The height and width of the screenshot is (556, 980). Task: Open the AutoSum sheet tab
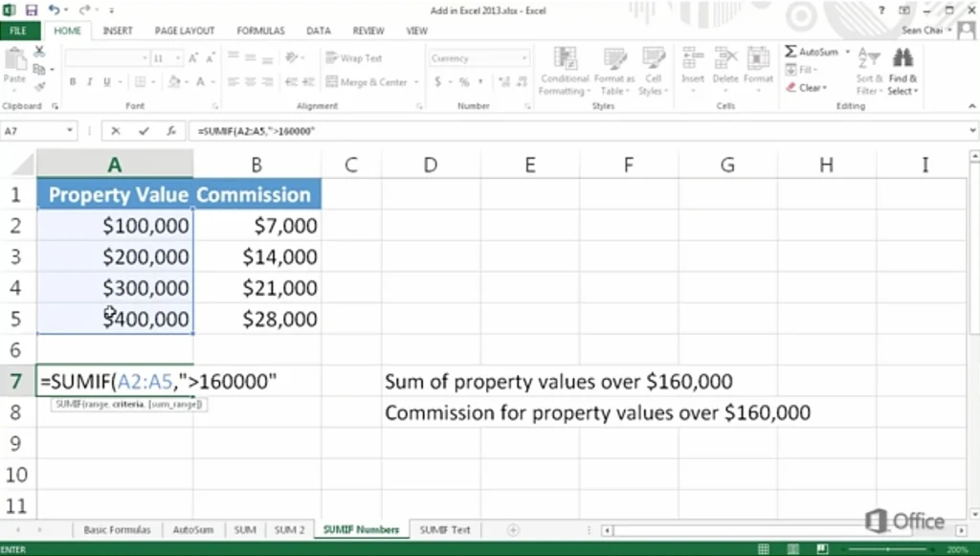[192, 530]
